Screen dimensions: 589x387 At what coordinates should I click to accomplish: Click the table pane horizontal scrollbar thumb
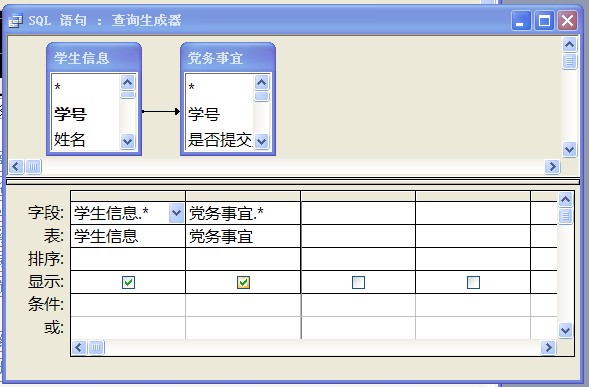(33, 166)
